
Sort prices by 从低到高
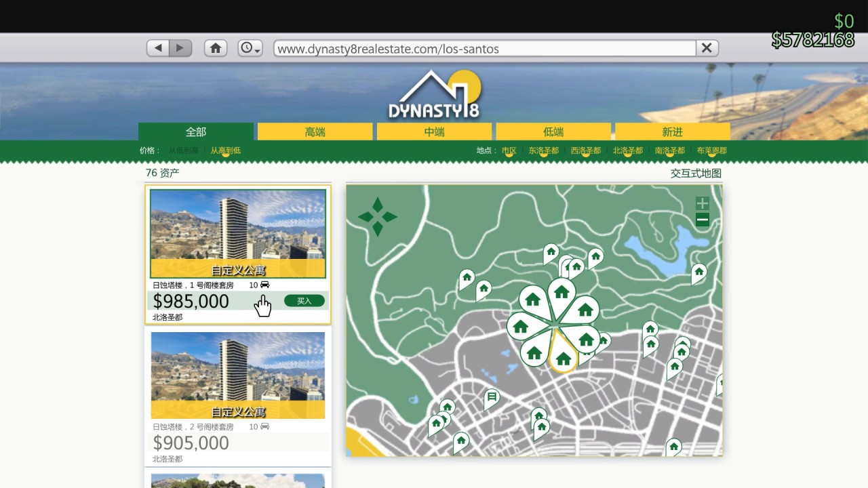(x=184, y=150)
